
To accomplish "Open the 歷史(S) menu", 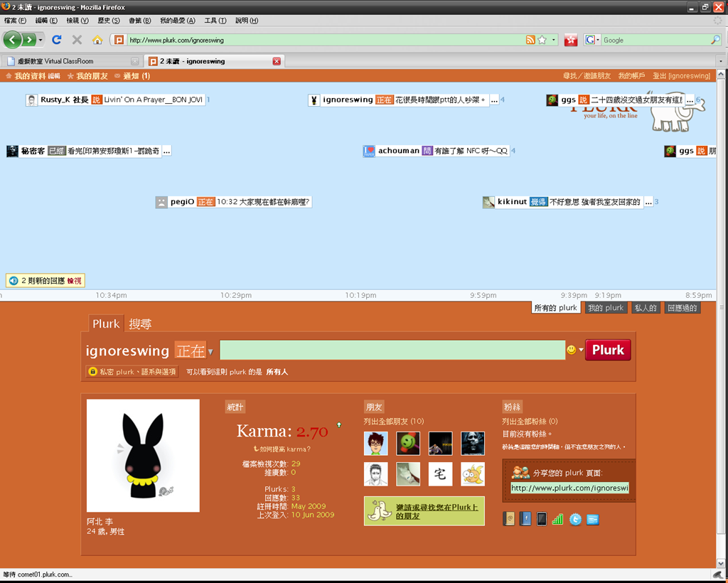I will [109, 21].
